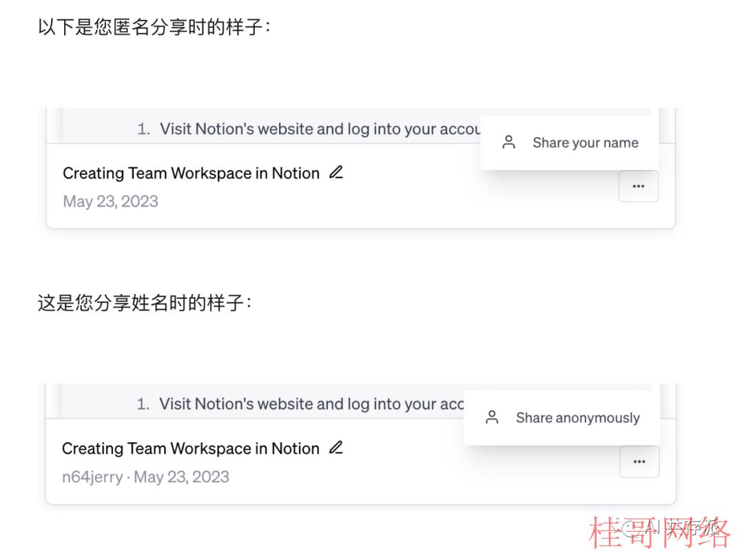The width and height of the screenshot is (744, 560).
Task: Click the title in the n64jerry share card
Action: click(x=190, y=448)
